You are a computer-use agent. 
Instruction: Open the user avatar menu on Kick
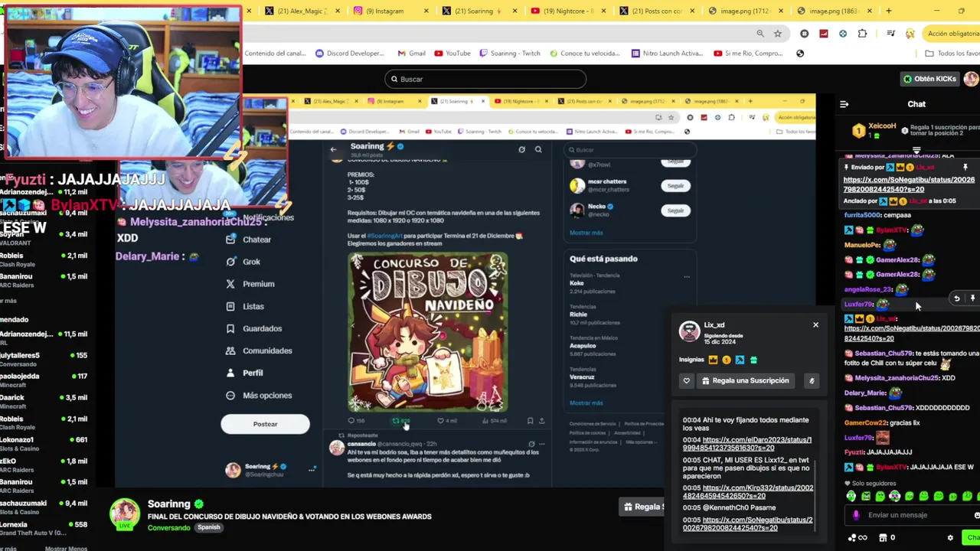pyautogui.click(x=971, y=79)
